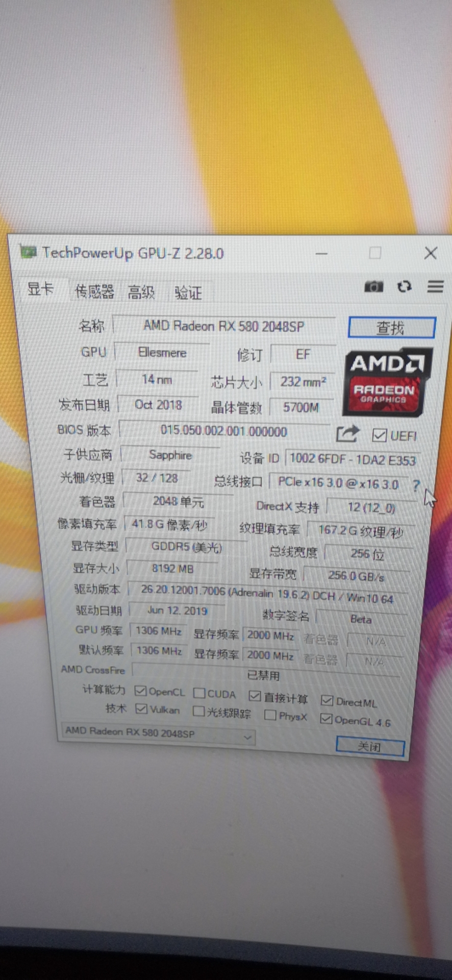Click the default clock value in 默认频率 row

click(159, 650)
